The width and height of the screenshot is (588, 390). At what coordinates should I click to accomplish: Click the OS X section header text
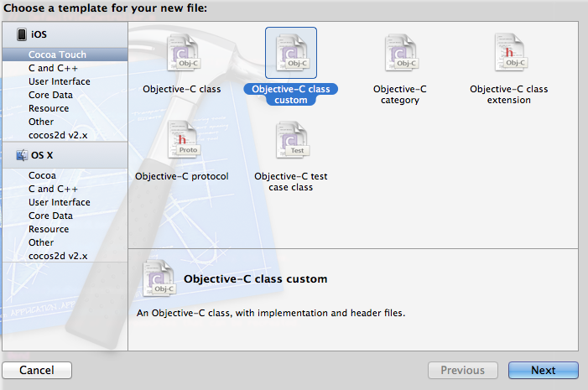[42, 156]
